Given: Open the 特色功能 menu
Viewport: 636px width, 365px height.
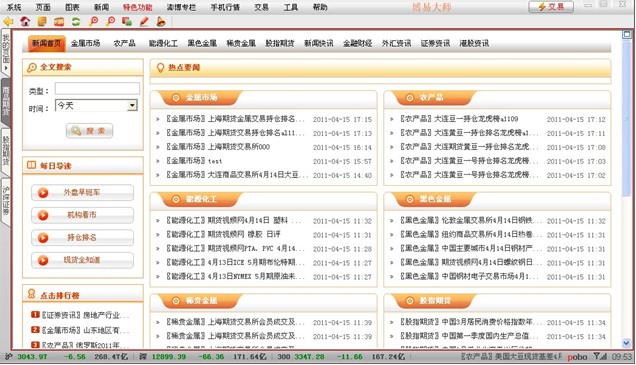Looking at the screenshot, I should click(138, 7).
